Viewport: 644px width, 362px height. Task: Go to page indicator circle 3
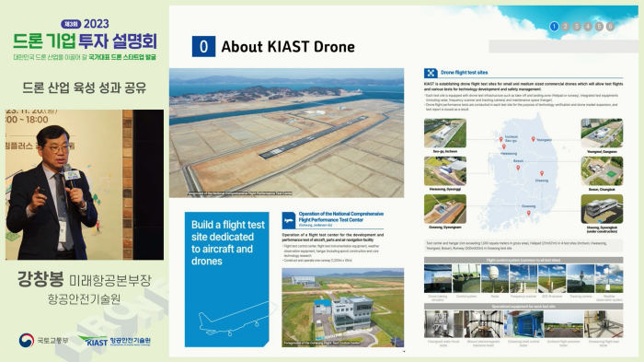tap(577, 27)
